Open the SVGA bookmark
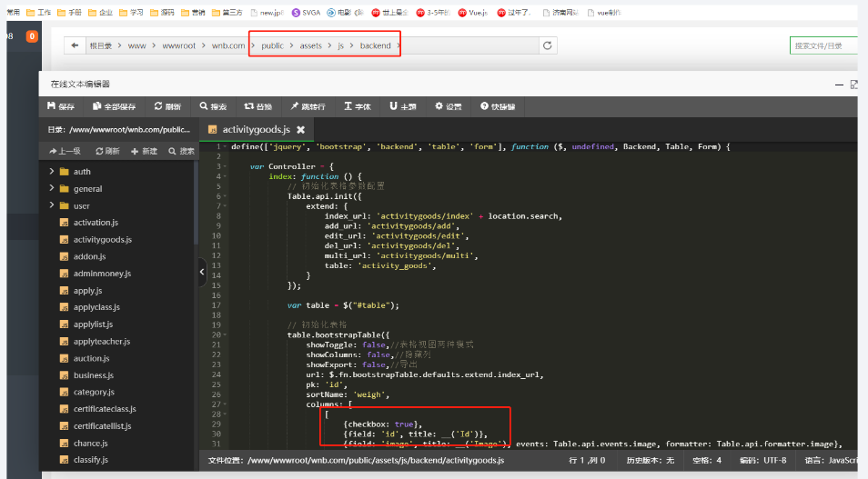 point(306,12)
